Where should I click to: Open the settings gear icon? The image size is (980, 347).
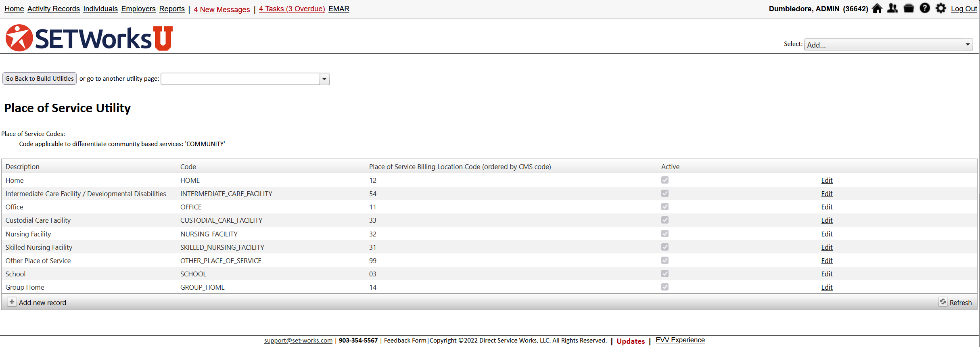[x=940, y=8]
